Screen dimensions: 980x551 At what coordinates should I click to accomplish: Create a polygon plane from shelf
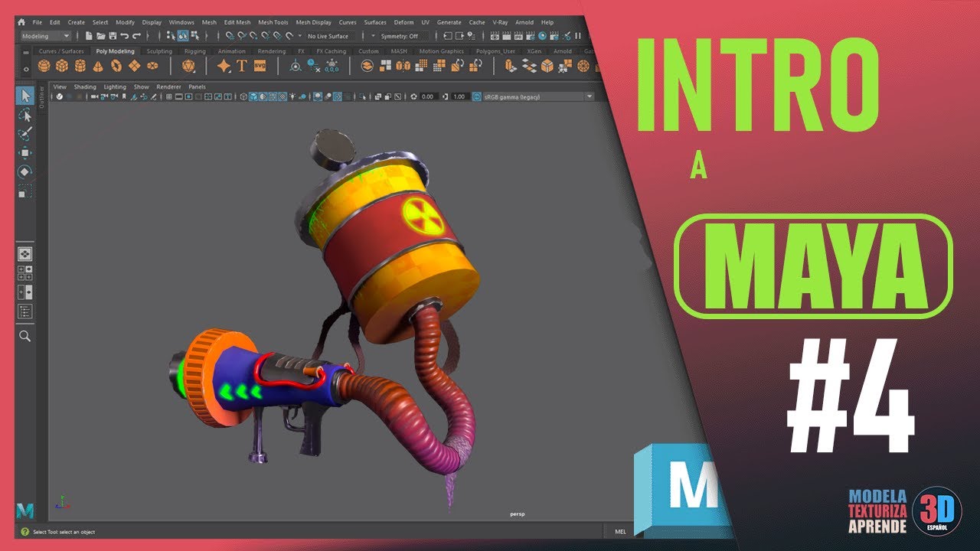pos(134,67)
